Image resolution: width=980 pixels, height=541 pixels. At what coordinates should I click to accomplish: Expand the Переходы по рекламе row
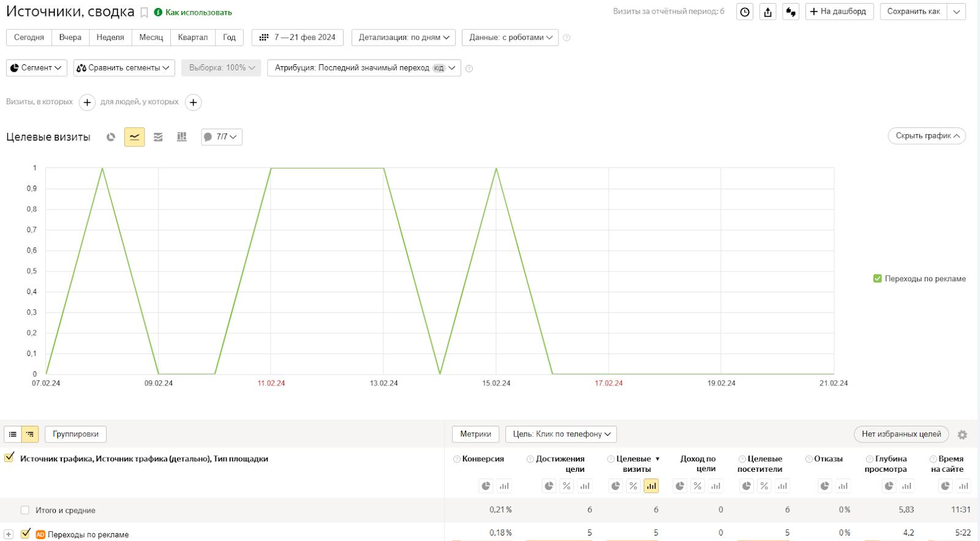point(9,534)
